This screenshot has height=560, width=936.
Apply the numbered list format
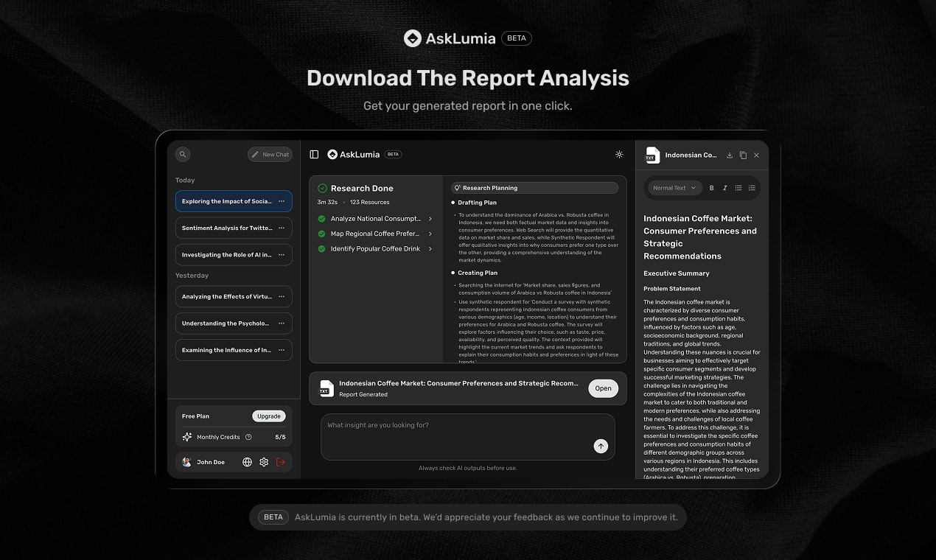click(752, 188)
